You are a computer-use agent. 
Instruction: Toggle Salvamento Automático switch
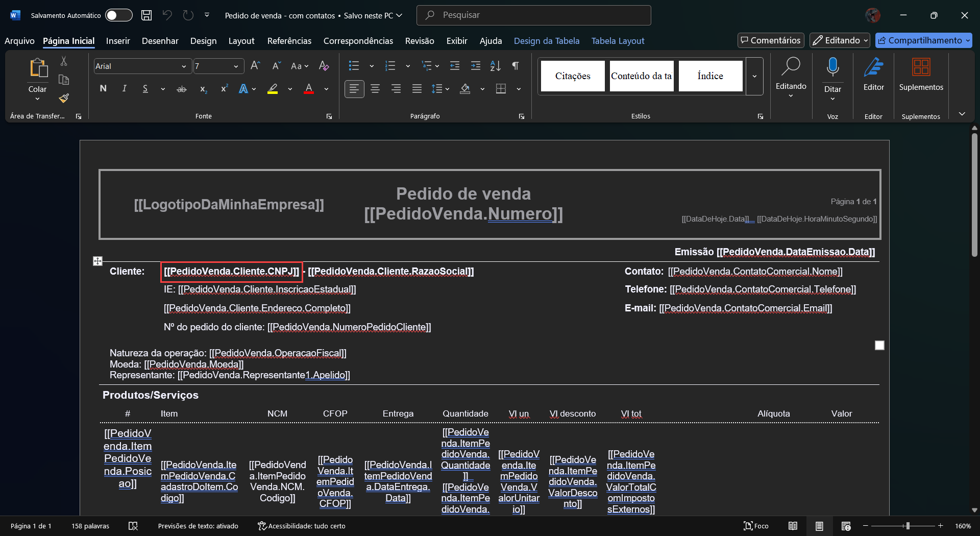coord(118,15)
